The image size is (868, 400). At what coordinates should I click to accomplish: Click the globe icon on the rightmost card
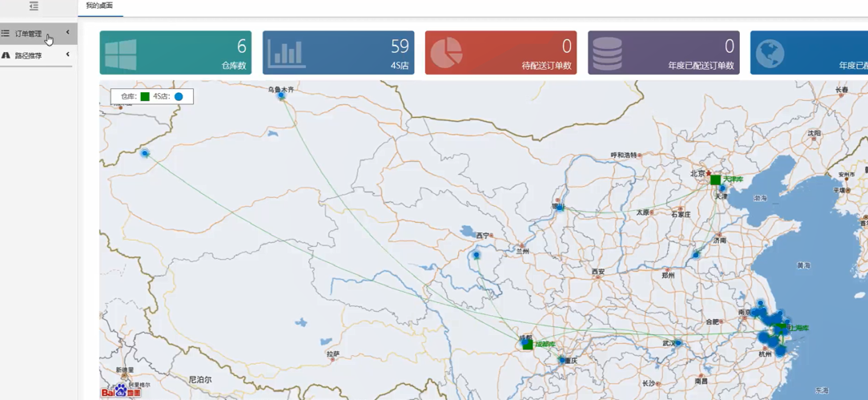770,54
